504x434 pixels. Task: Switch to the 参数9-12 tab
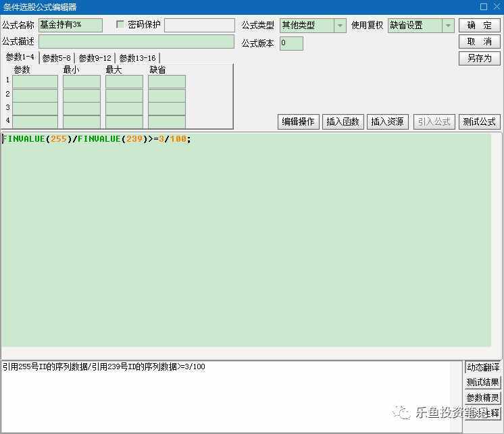pos(95,58)
